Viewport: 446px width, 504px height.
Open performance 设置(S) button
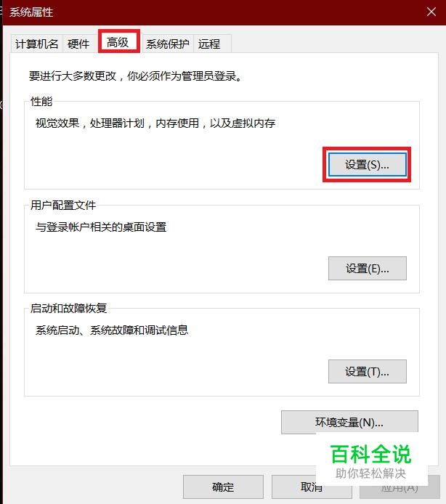point(368,165)
